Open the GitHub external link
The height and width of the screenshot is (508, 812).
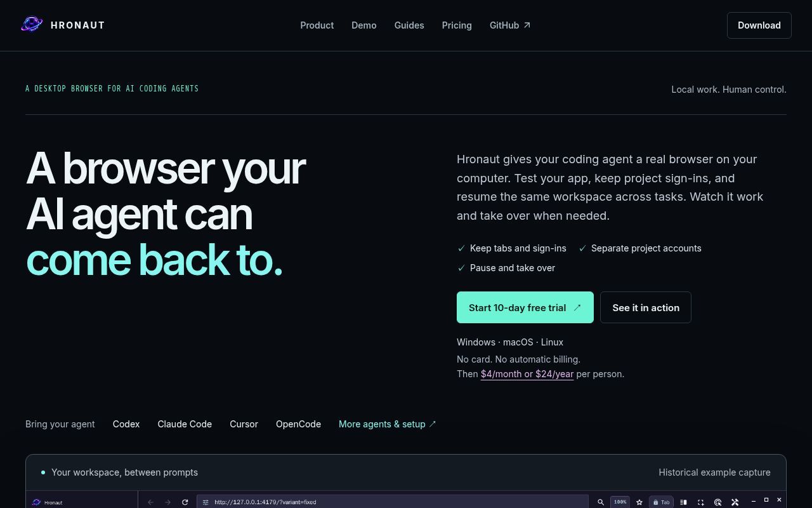pos(510,25)
